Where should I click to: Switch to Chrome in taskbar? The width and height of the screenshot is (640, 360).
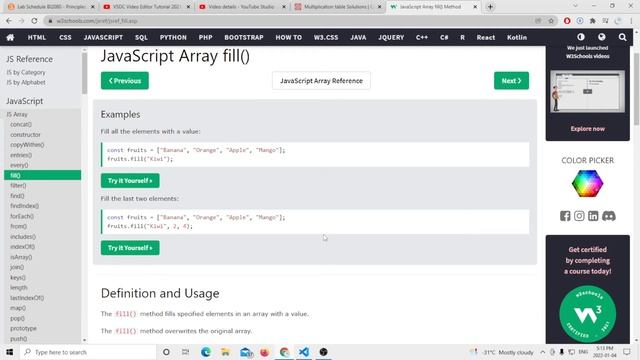pos(284,352)
